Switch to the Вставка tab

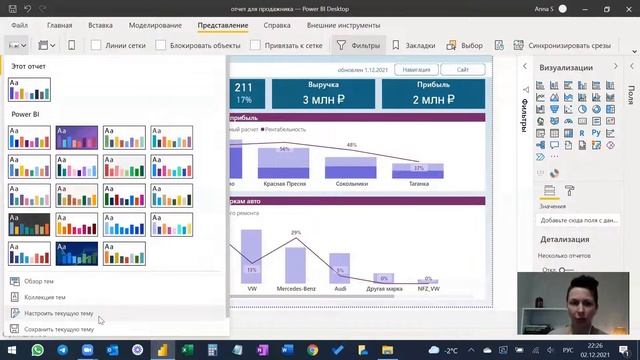(100, 25)
